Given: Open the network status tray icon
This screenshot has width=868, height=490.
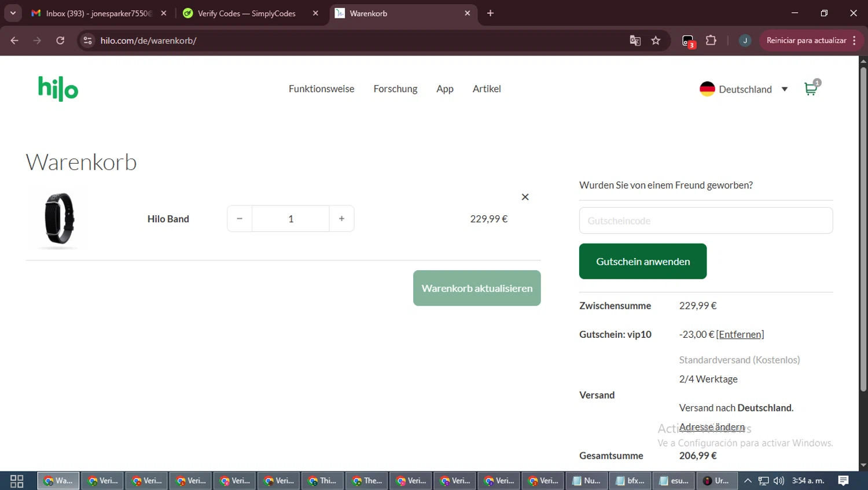Looking at the screenshot, I should [764, 481].
